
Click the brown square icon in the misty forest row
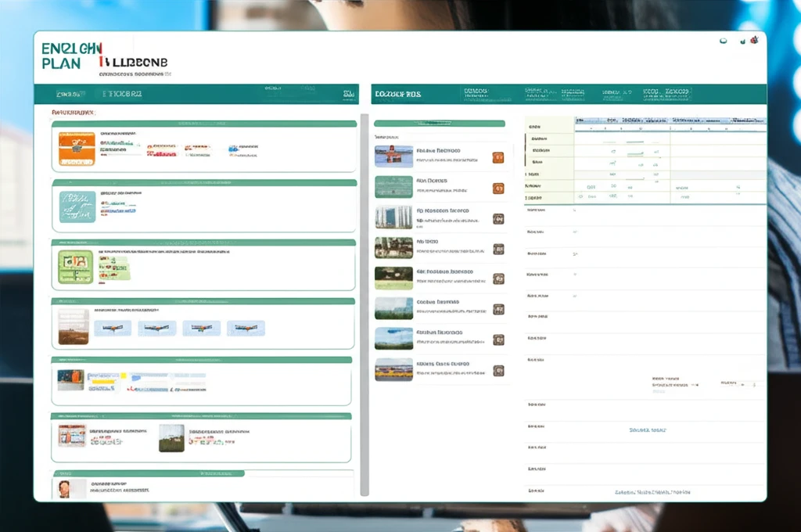tap(498, 309)
